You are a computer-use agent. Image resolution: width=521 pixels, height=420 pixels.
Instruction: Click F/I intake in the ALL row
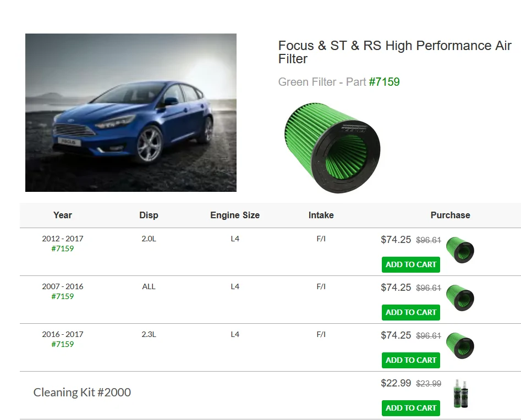coord(321,286)
